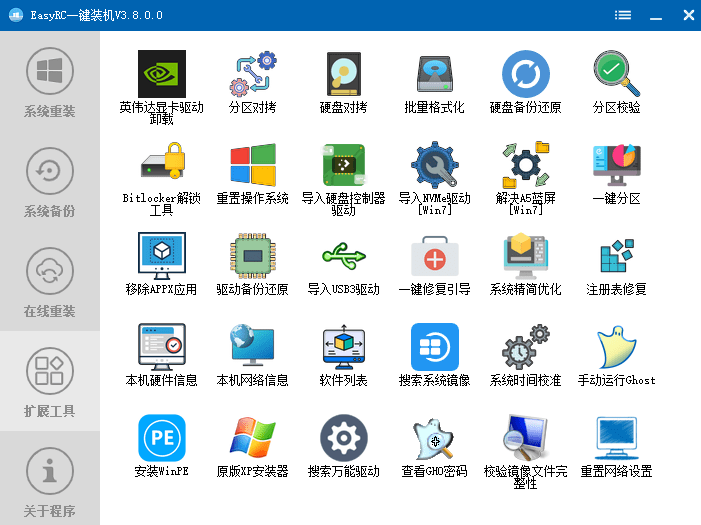
Task: Open the registry repair tool (注册表修复)
Action: click(x=616, y=258)
